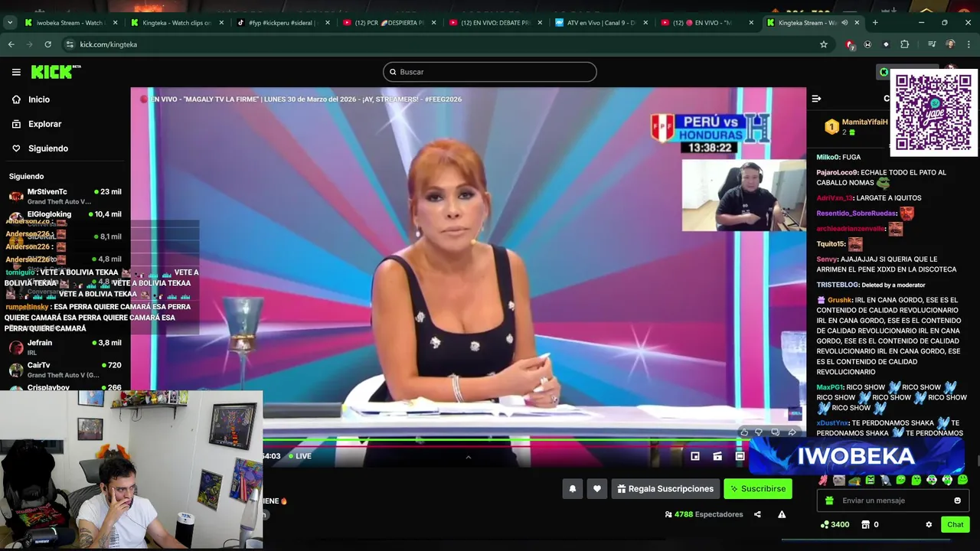Click Grushk username in chat
980x551 pixels.
point(839,300)
